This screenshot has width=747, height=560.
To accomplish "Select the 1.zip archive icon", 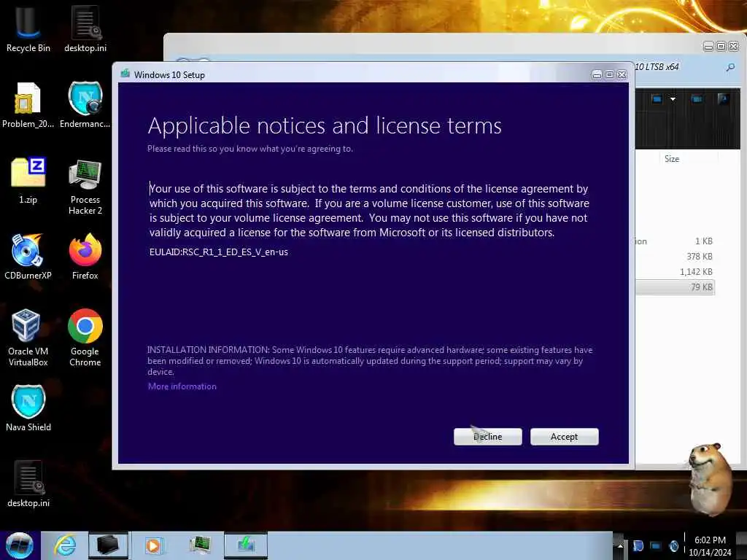I will click(28, 180).
